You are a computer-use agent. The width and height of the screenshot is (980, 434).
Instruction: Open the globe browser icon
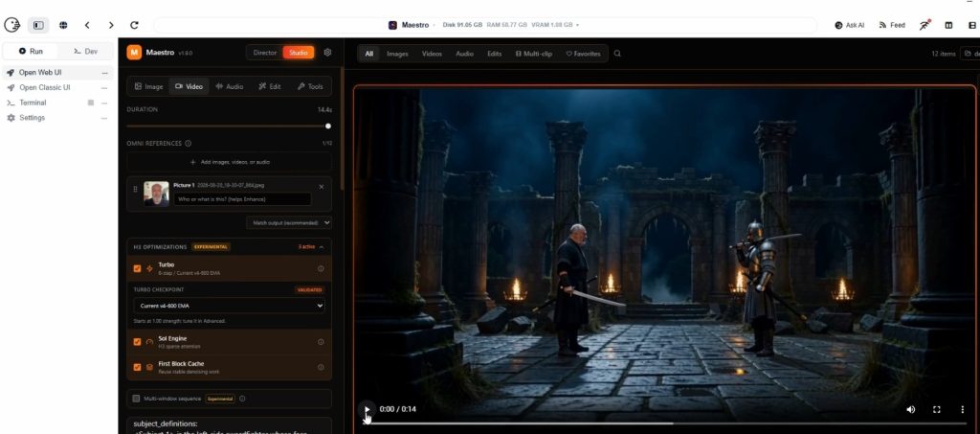(x=63, y=25)
